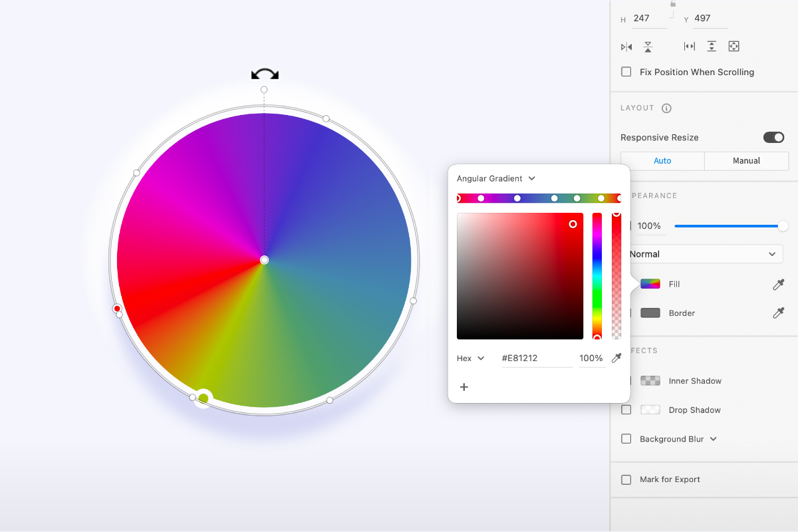
Task: Open the Angular Gradient dropdown
Action: [x=495, y=178]
